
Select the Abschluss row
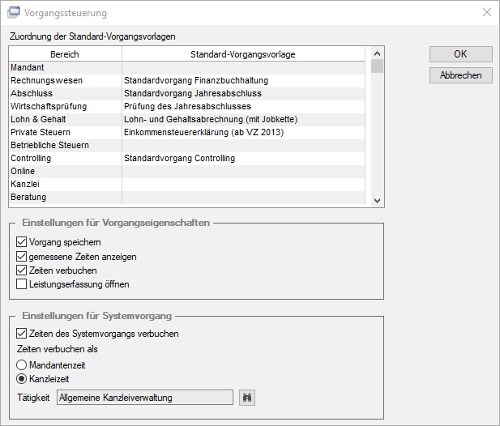pos(187,93)
